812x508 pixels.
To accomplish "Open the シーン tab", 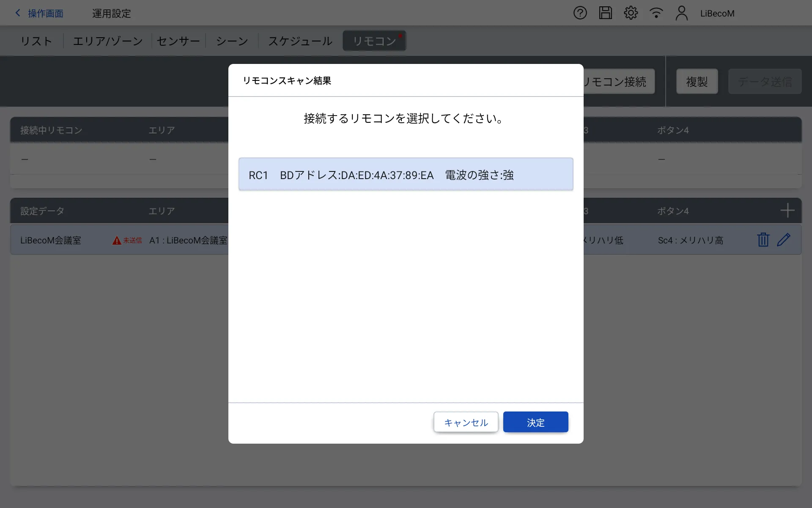I will pos(232,41).
